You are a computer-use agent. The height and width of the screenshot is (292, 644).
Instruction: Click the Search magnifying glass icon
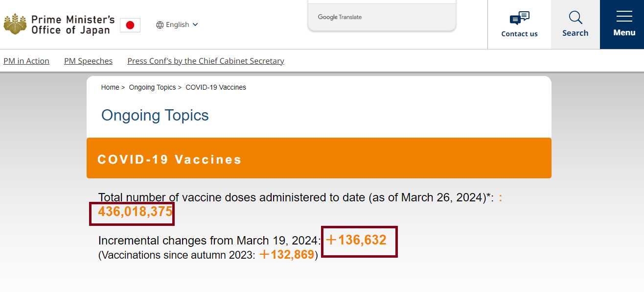(x=575, y=18)
